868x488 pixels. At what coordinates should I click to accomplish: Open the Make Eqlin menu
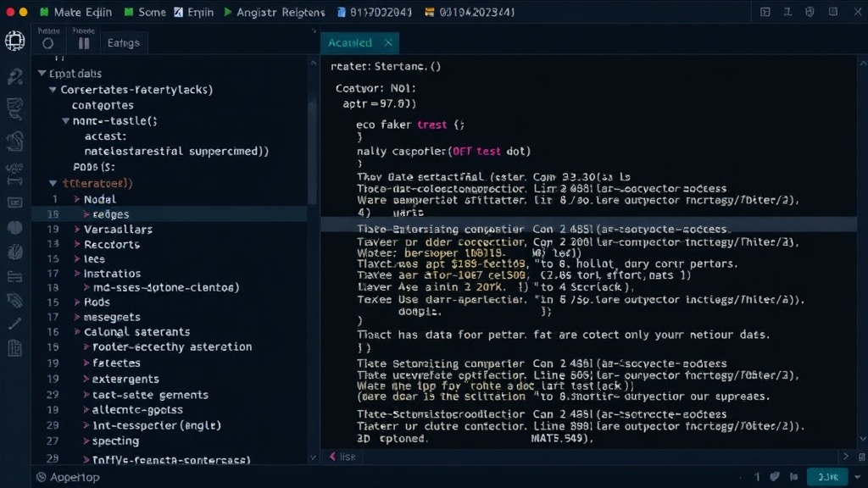pos(83,12)
